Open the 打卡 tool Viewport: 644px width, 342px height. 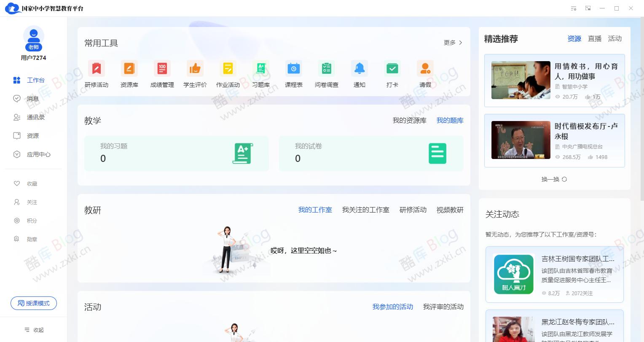pyautogui.click(x=392, y=74)
